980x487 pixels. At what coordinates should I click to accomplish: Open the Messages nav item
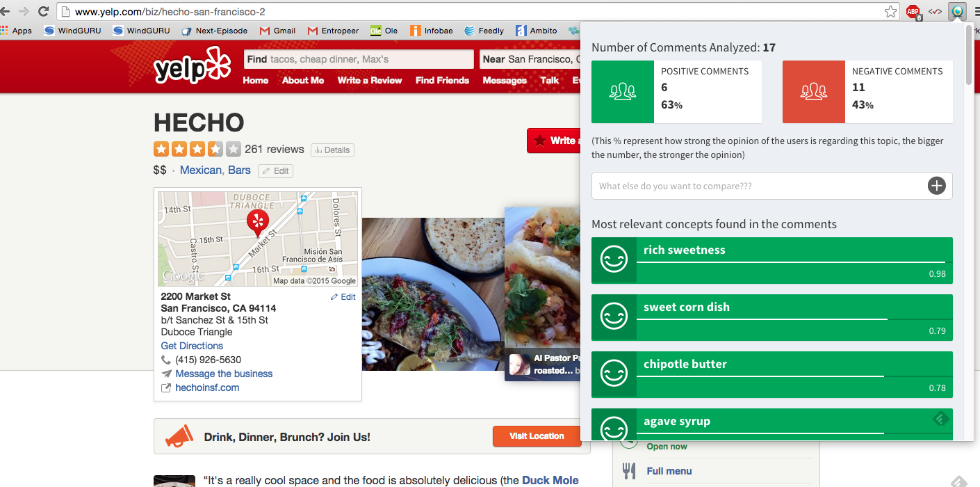pos(505,80)
